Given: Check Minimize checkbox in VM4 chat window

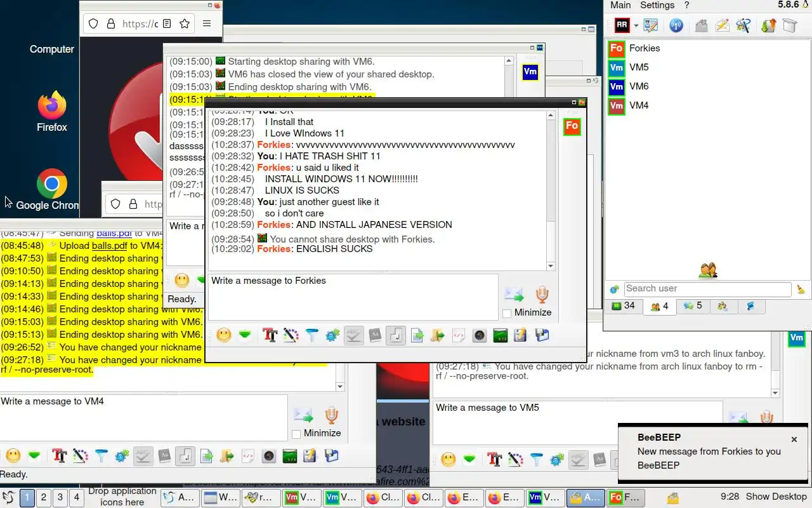Looking at the screenshot, I should pyautogui.click(x=296, y=434).
